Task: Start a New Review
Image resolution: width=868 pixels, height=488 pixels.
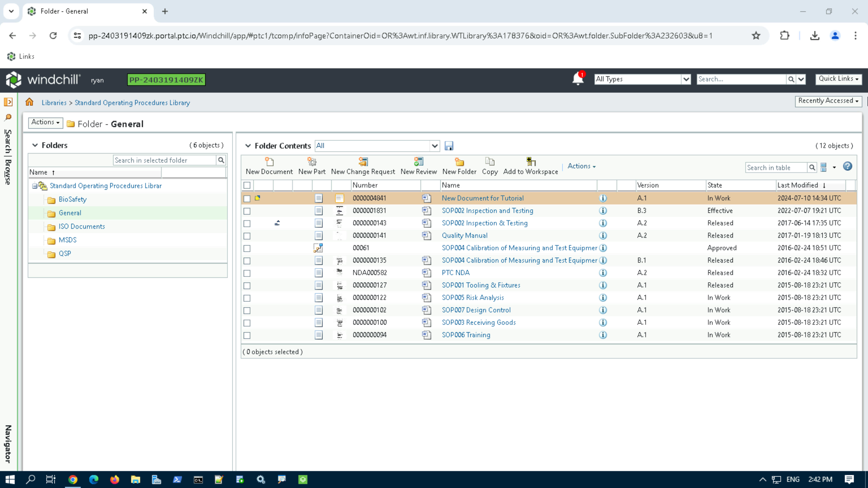Action: (418, 166)
